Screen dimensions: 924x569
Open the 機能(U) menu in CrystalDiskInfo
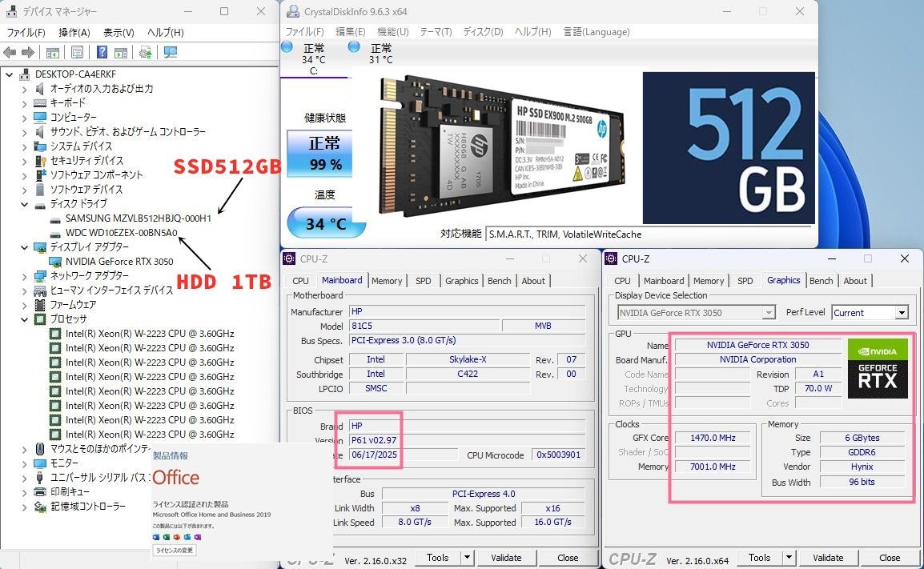click(x=392, y=32)
